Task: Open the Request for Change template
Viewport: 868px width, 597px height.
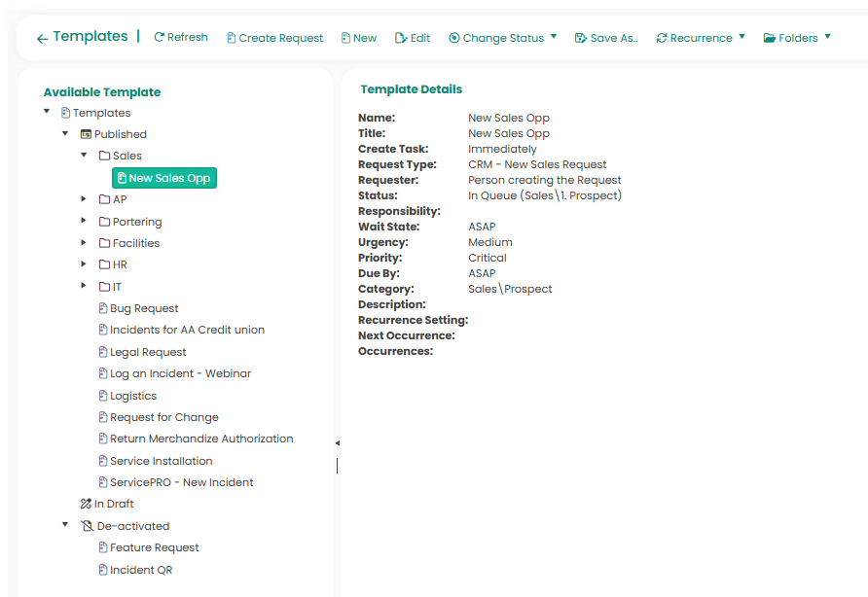Action: (x=163, y=417)
